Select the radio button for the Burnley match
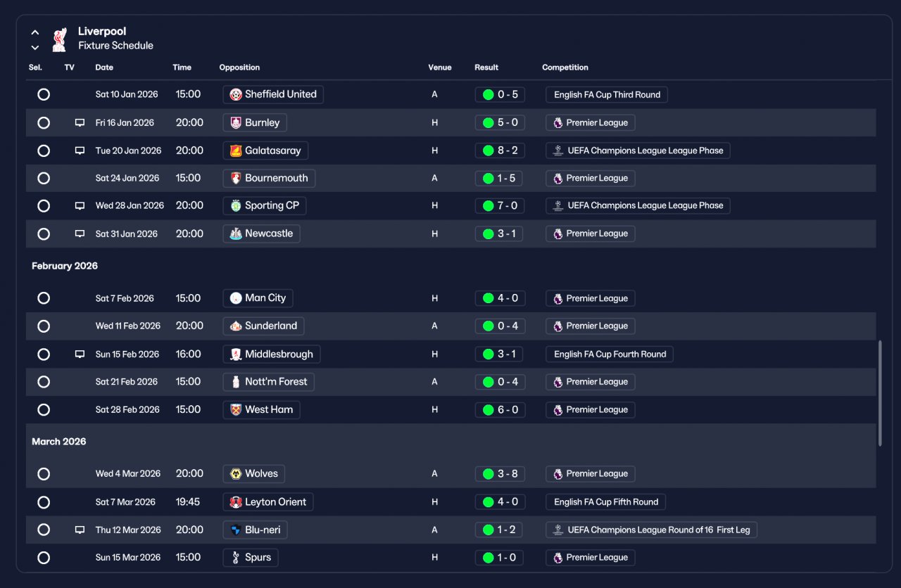901x588 pixels. (44, 122)
